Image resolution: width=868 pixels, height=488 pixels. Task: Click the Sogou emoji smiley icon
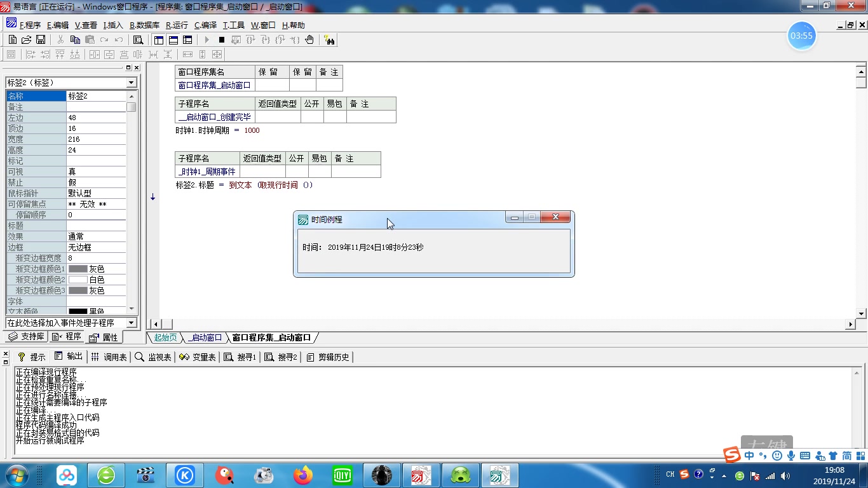pos(777,456)
